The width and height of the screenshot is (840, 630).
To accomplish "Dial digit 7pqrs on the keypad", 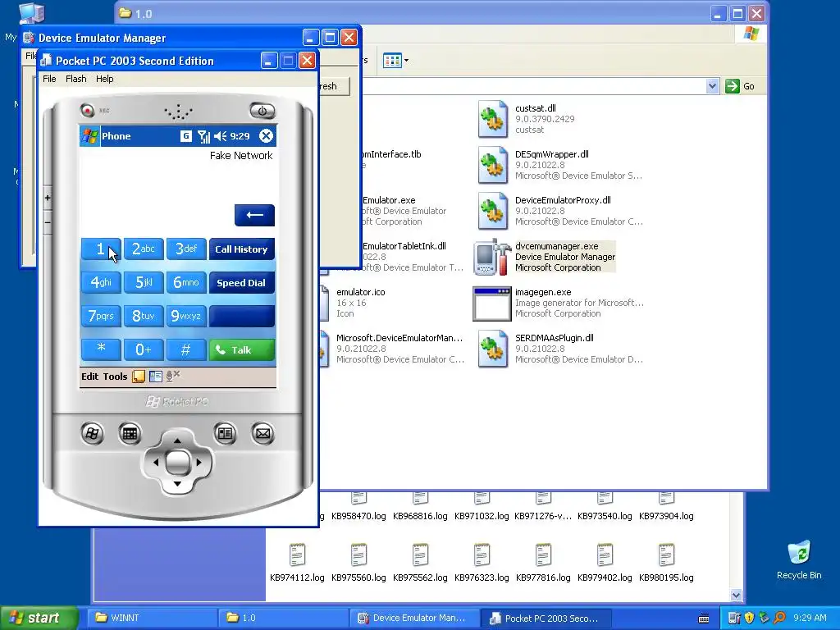I will point(101,316).
